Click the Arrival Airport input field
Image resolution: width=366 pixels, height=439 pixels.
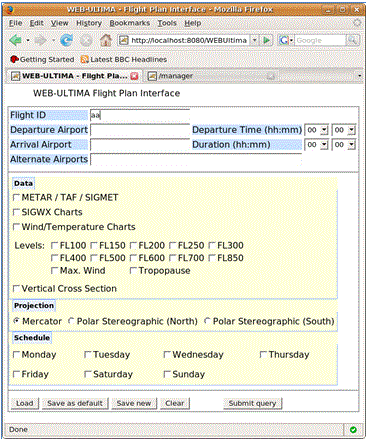coord(140,145)
